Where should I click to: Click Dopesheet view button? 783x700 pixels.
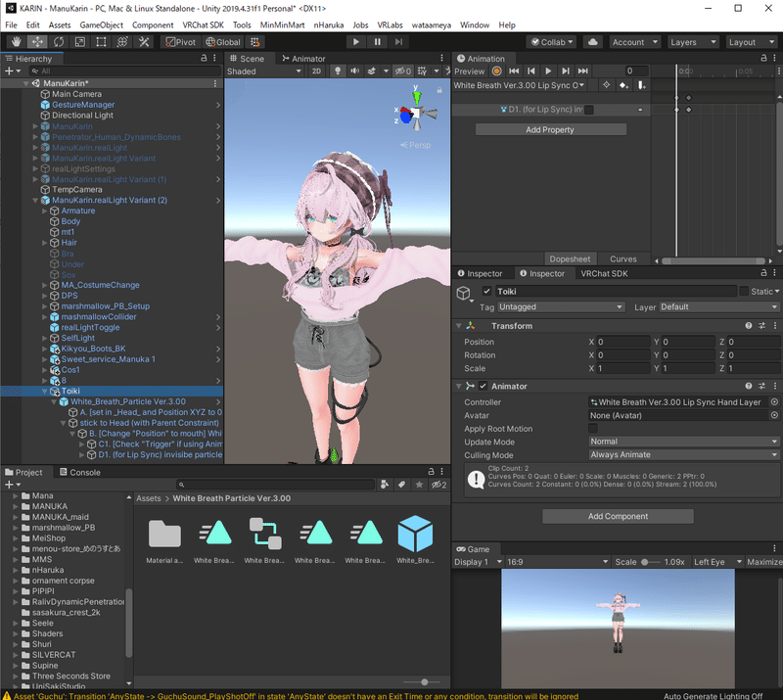tap(570, 258)
